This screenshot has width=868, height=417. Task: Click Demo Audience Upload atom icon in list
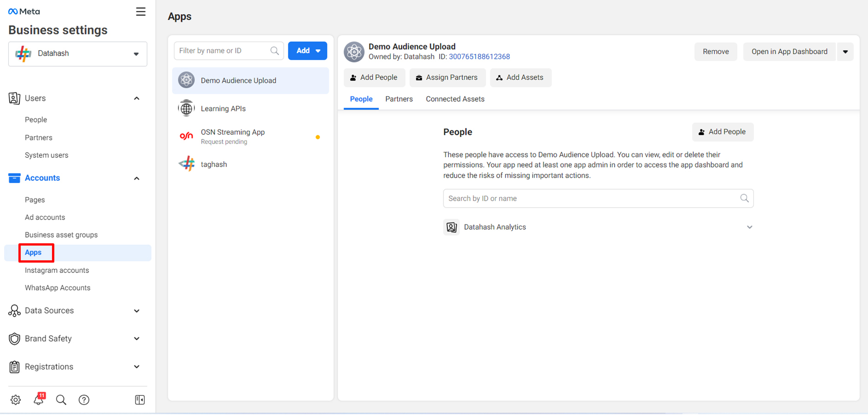(x=186, y=80)
